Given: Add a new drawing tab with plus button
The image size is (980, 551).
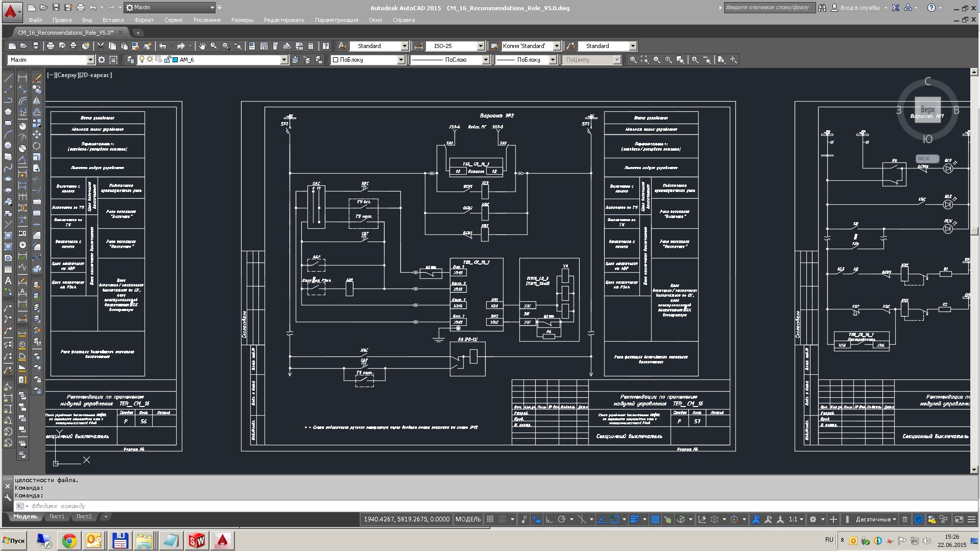Looking at the screenshot, I should click(137, 32).
